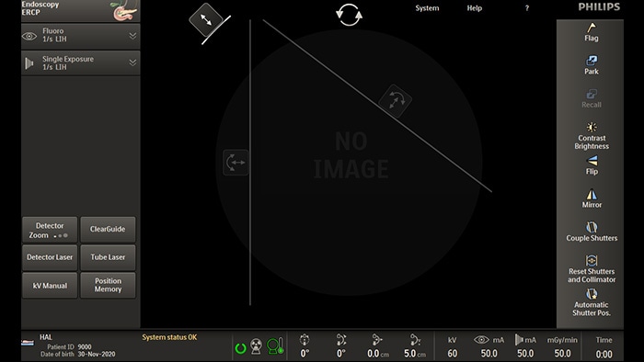Open Position Memory

[x=108, y=286]
